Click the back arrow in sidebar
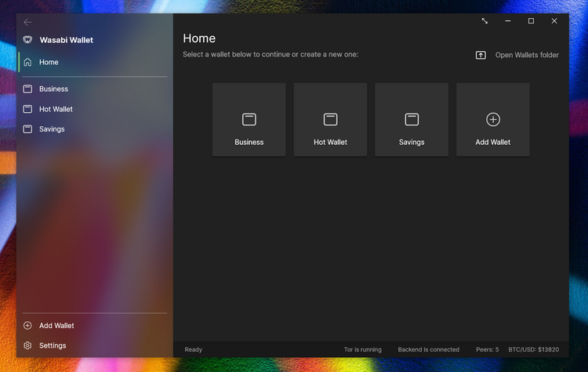Viewport: 588px width, 372px height. [27, 22]
